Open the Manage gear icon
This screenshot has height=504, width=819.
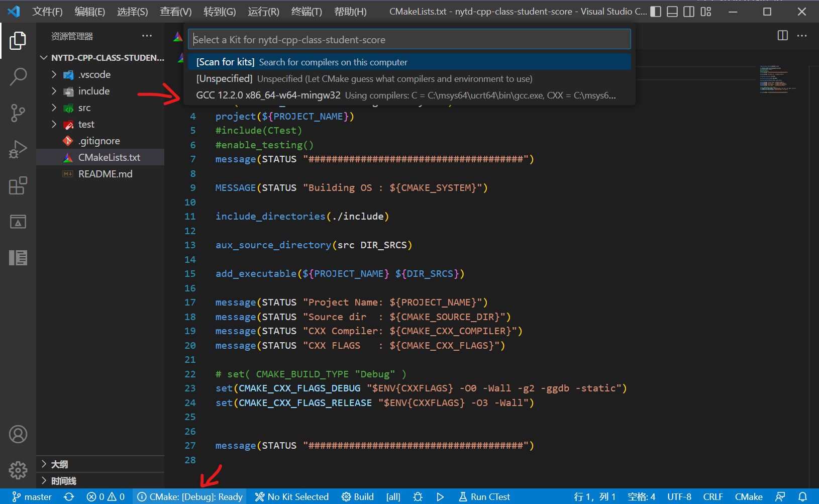click(x=18, y=470)
